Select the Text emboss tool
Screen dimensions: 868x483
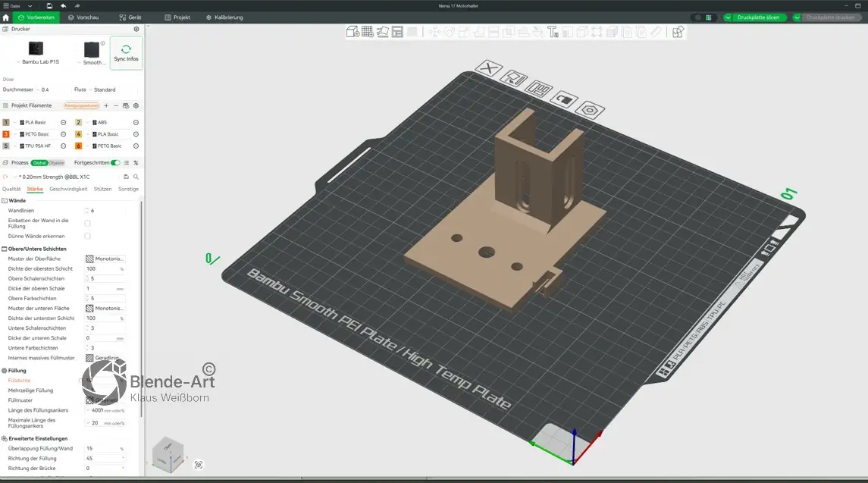click(553, 32)
